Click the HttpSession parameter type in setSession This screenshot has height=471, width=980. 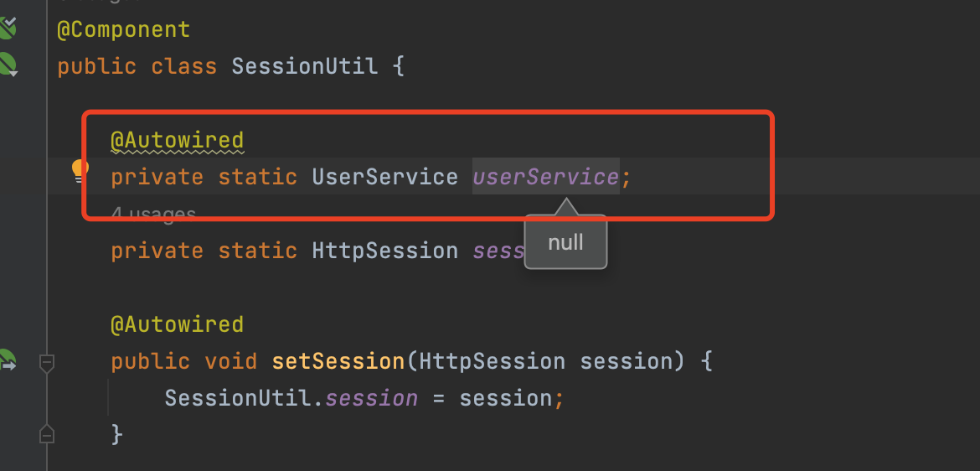point(492,361)
